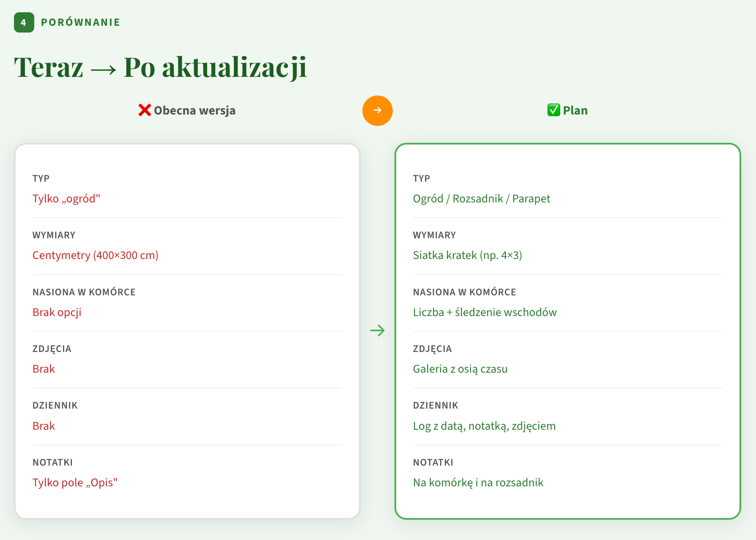Image resolution: width=756 pixels, height=540 pixels.
Task: Click the Brak value under DZIENNIK
Action: coord(44,426)
